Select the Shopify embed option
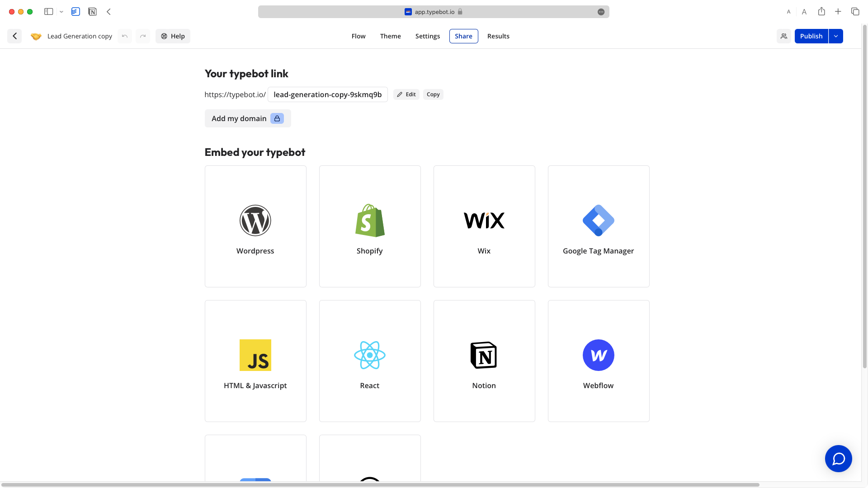 [370, 226]
